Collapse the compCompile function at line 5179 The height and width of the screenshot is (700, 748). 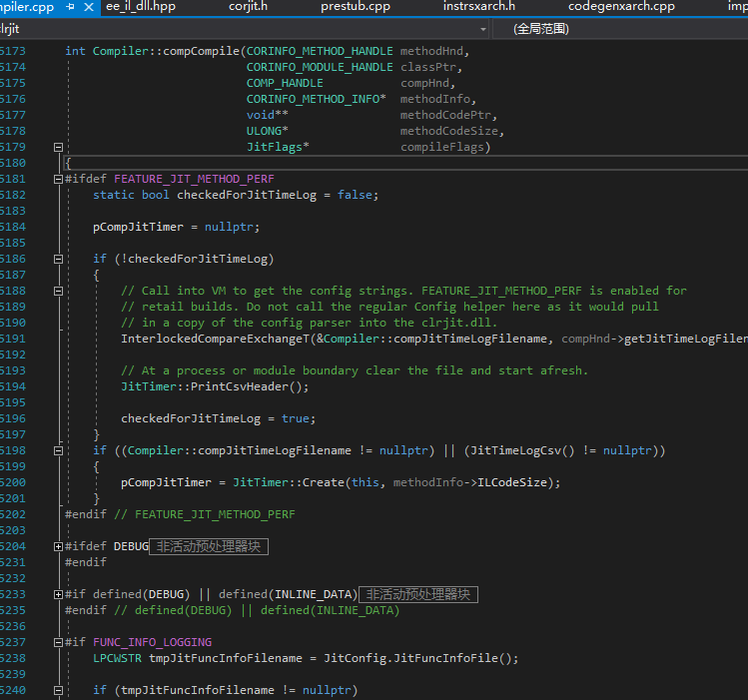(58, 148)
